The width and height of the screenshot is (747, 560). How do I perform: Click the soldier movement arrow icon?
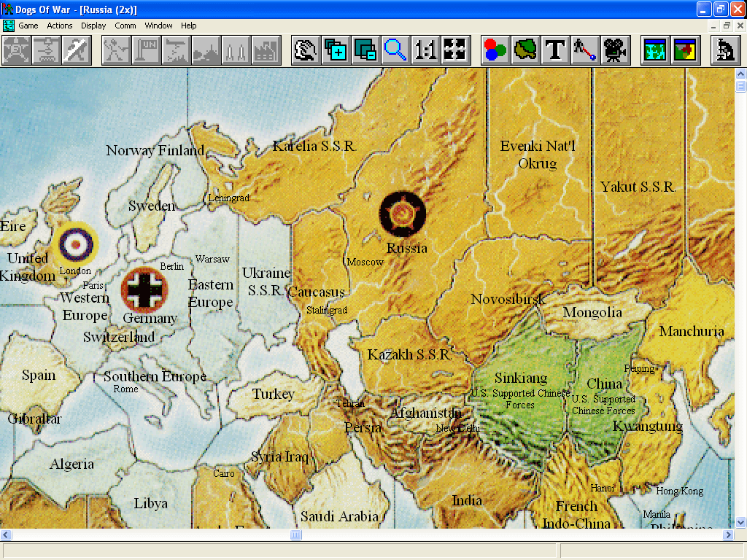[x=586, y=50]
